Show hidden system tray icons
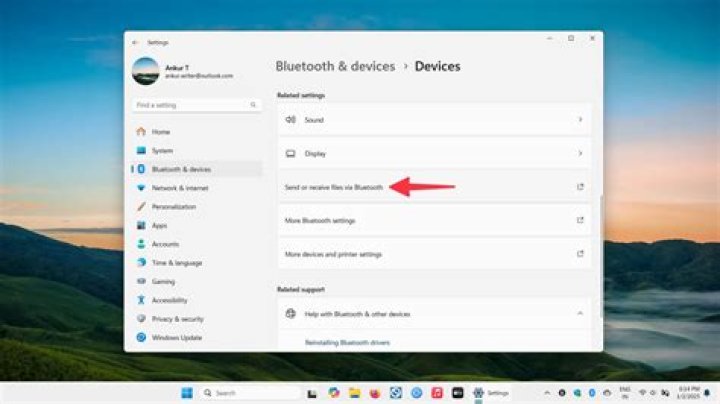Screen dimensions: 720x404 click(x=547, y=393)
